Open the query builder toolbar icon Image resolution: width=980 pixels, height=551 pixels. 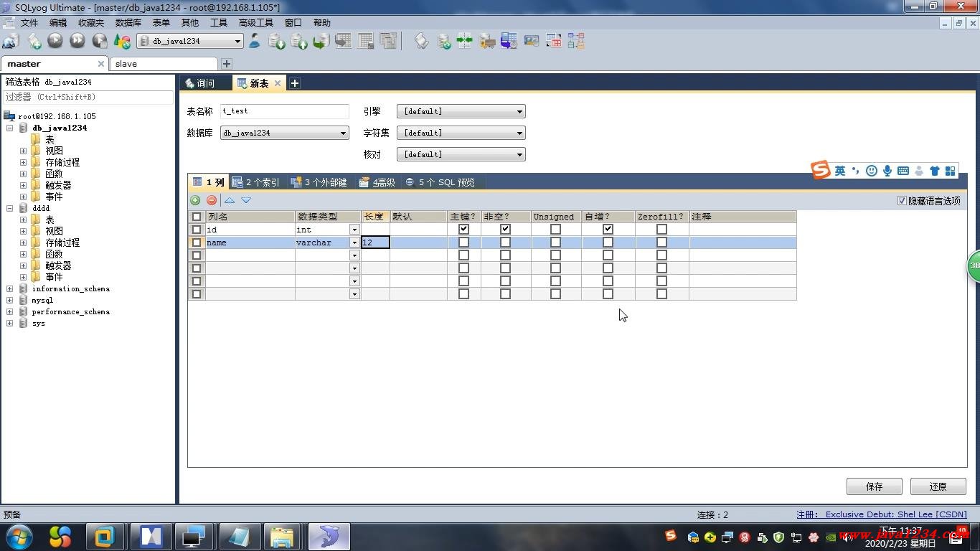click(554, 41)
